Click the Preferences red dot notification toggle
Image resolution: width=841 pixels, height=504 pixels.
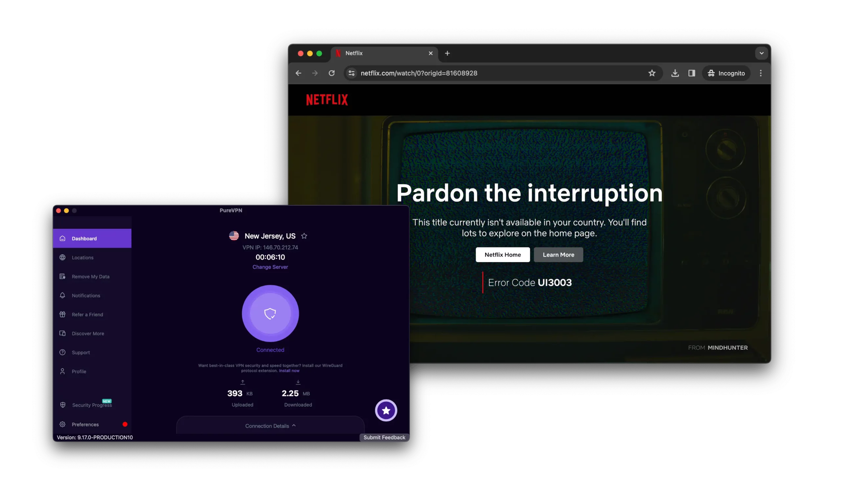125,424
